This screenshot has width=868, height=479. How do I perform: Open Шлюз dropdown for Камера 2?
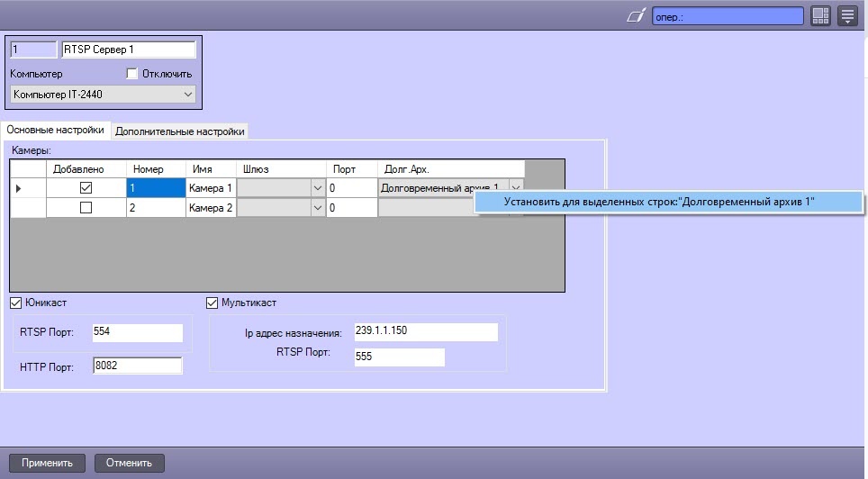(x=318, y=208)
